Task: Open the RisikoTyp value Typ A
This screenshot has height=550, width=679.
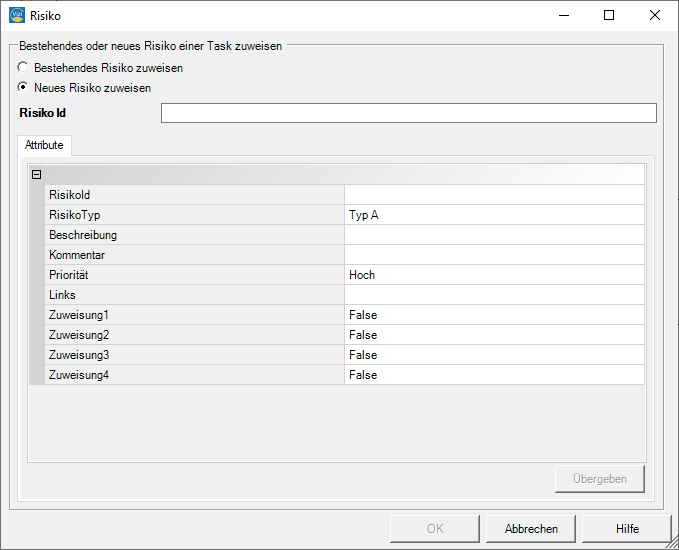Action: click(x=494, y=215)
